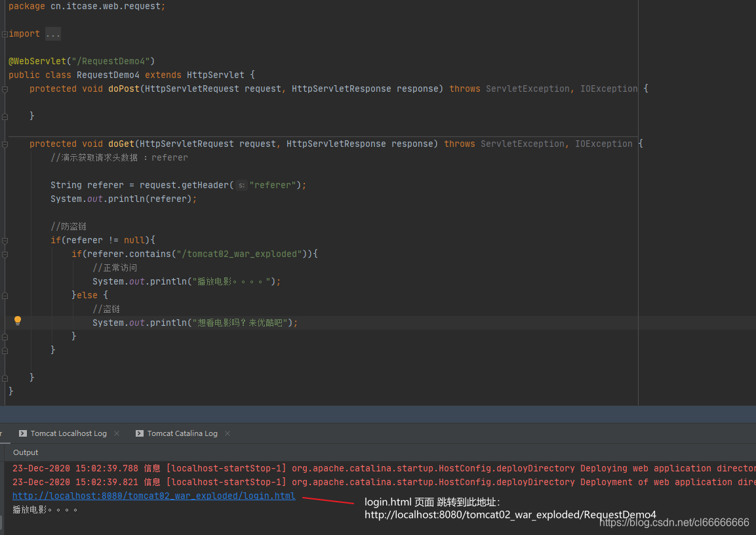Screen dimensions: 756x535
Task: Collapse the doPost method fold marker
Action: click(x=5, y=89)
